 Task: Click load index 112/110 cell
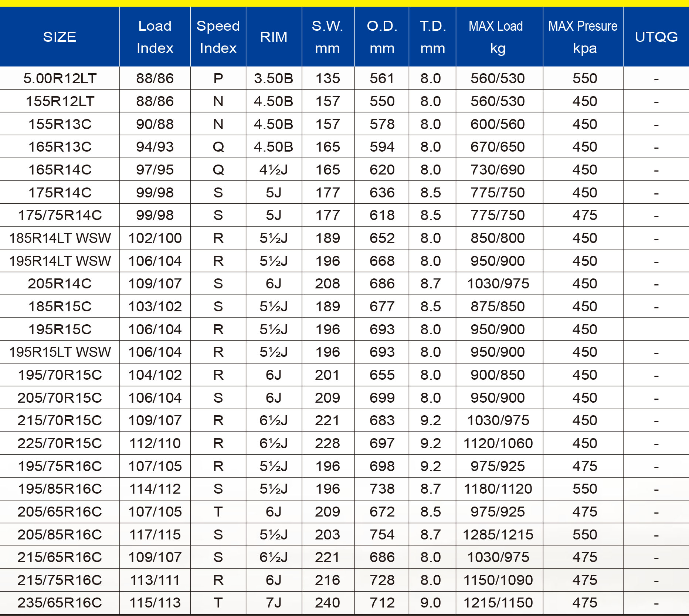(155, 443)
